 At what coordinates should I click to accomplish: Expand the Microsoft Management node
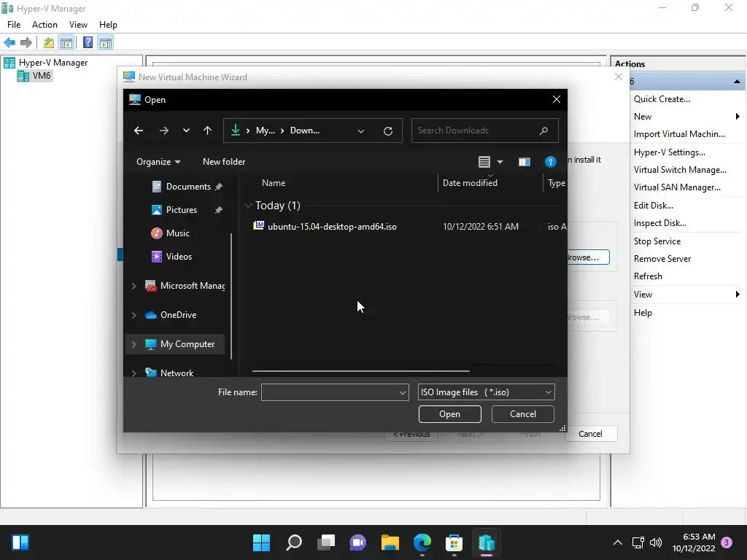[134, 286]
